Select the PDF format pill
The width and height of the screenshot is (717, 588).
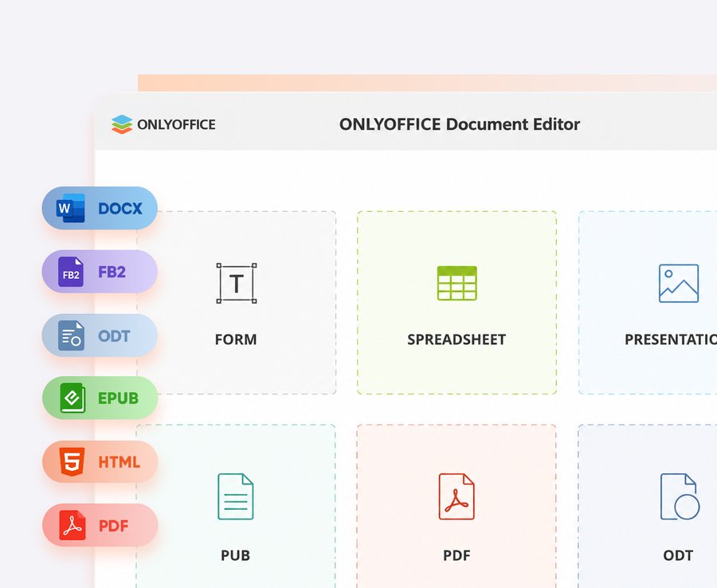tap(100, 525)
